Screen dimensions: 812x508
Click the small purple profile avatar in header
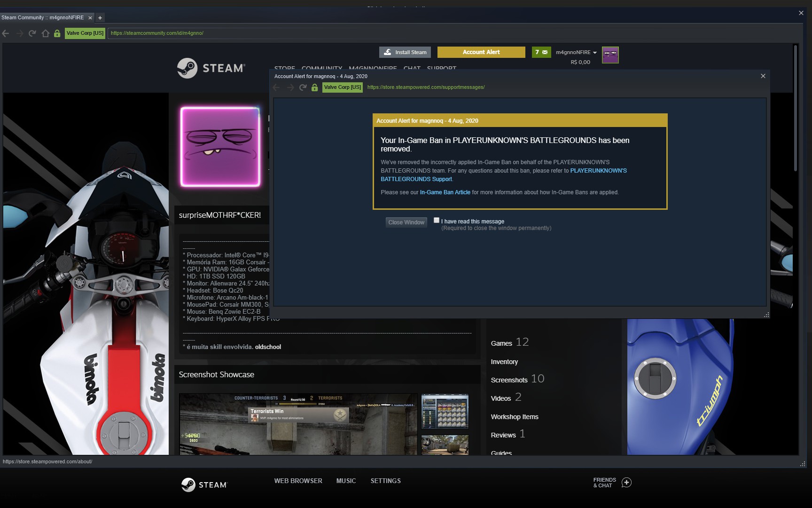pos(610,55)
